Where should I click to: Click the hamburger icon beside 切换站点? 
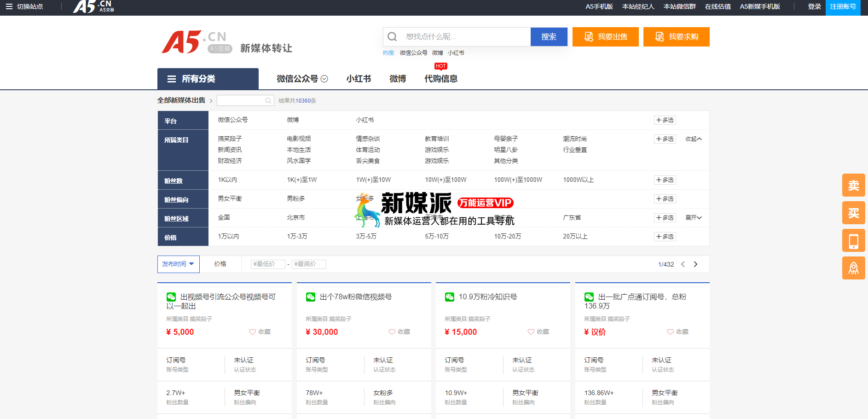pos(9,6)
